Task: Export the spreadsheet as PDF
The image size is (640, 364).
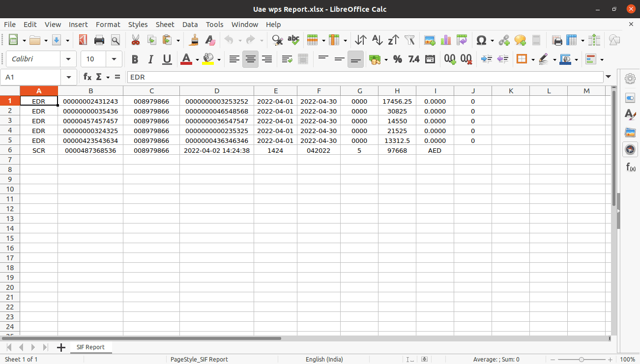Action: pyautogui.click(x=83, y=40)
